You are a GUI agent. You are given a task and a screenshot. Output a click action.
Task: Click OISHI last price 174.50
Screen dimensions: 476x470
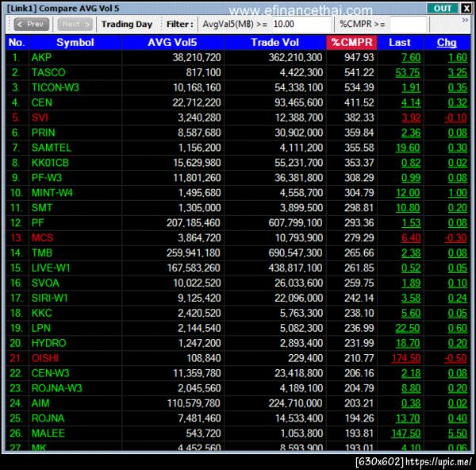406,358
